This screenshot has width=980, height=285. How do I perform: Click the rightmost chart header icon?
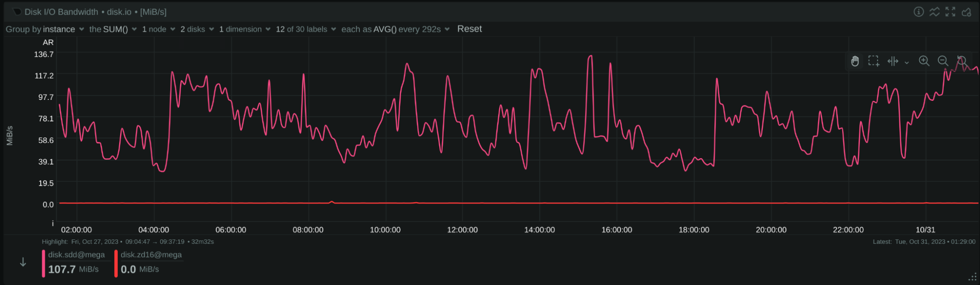point(966,12)
